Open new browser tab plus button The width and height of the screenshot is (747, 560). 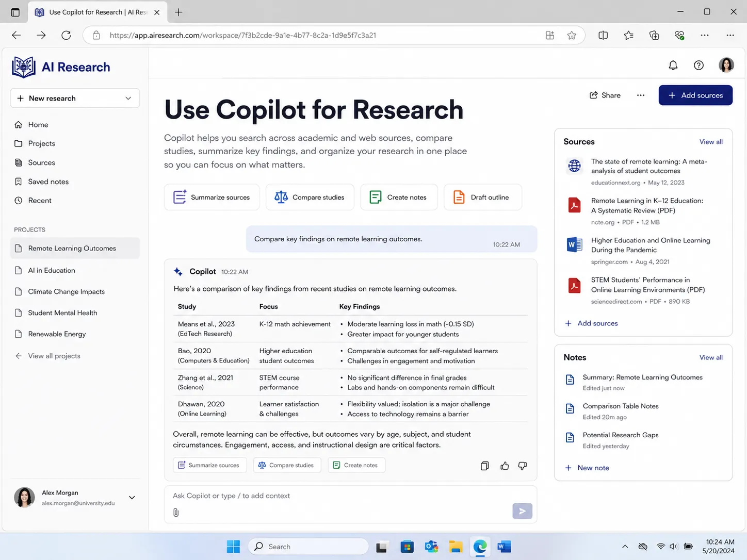click(x=178, y=12)
